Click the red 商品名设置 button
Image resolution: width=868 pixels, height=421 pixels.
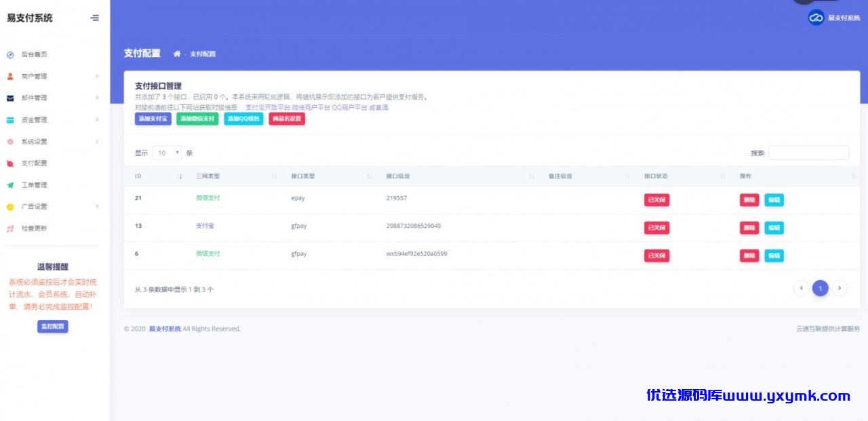(x=287, y=119)
